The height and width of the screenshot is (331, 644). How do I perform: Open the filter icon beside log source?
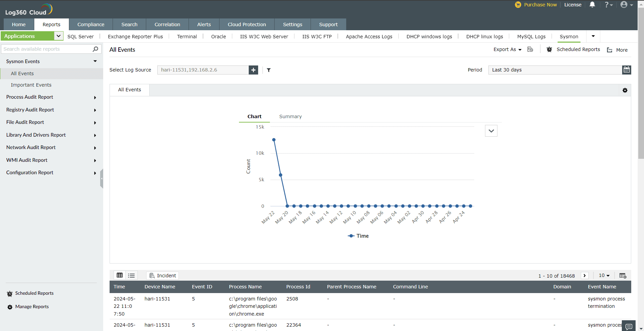pos(268,70)
